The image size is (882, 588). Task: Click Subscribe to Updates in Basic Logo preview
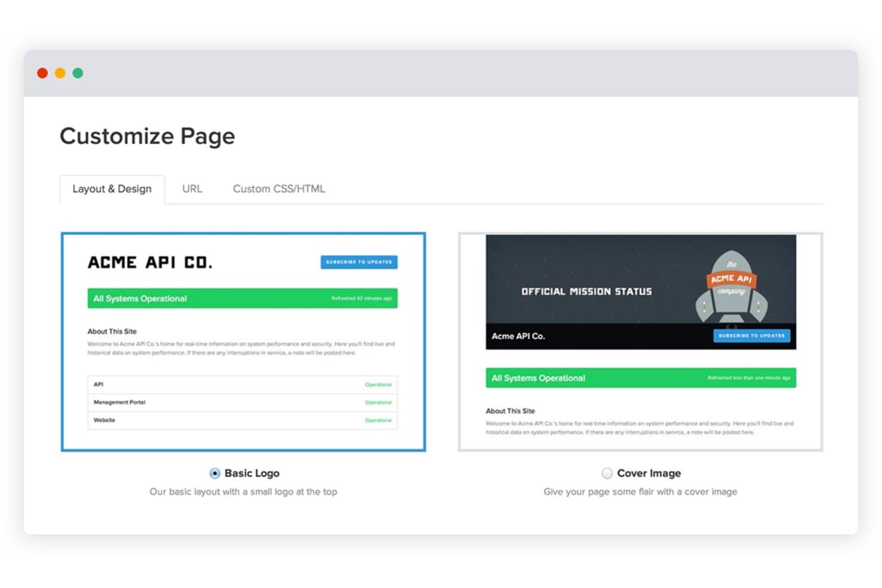click(x=359, y=262)
